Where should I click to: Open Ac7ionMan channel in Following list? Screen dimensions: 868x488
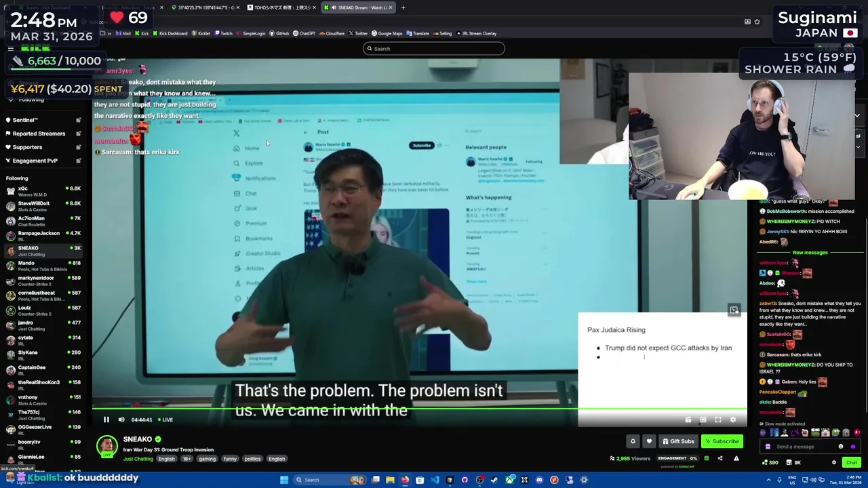[43, 221]
